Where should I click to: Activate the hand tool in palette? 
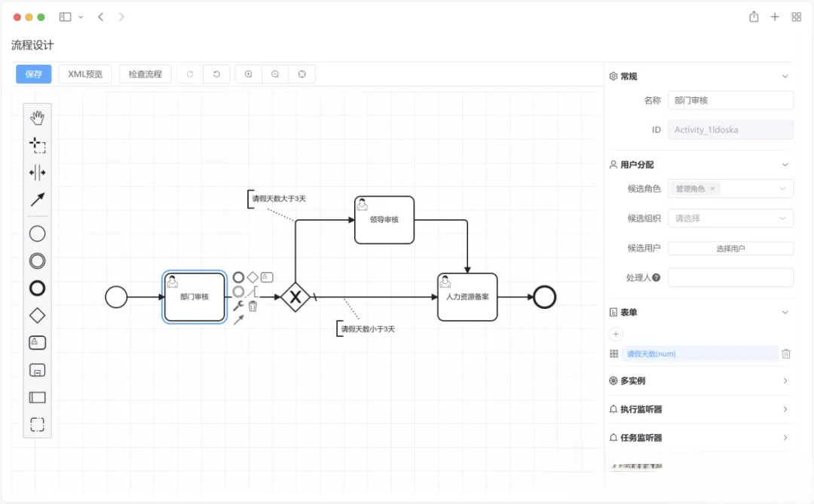[37, 118]
